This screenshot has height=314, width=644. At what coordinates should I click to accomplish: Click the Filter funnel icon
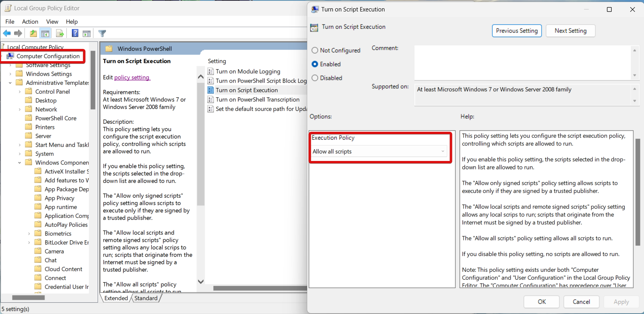[x=102, y=34]
